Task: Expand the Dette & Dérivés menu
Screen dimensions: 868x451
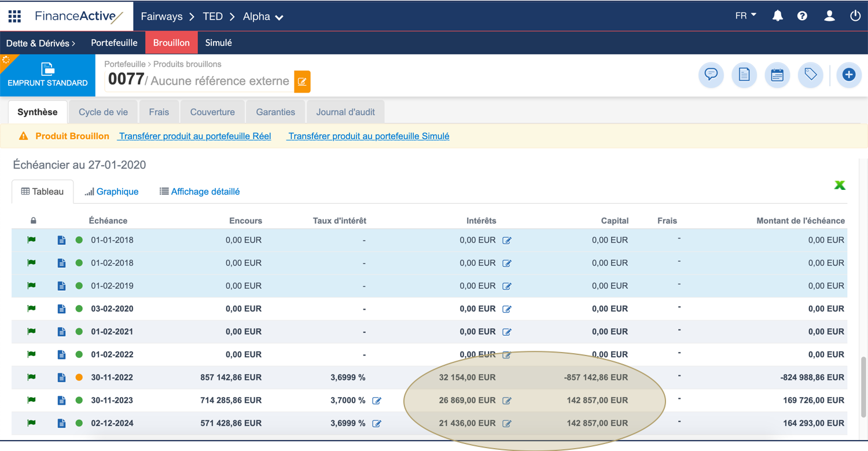Action: point(41,43)
